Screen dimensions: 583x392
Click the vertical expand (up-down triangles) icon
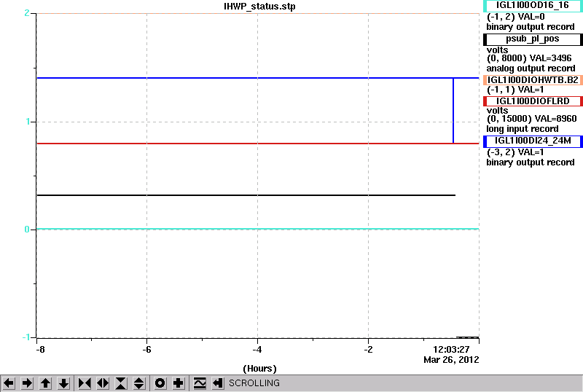coord(139,383)
